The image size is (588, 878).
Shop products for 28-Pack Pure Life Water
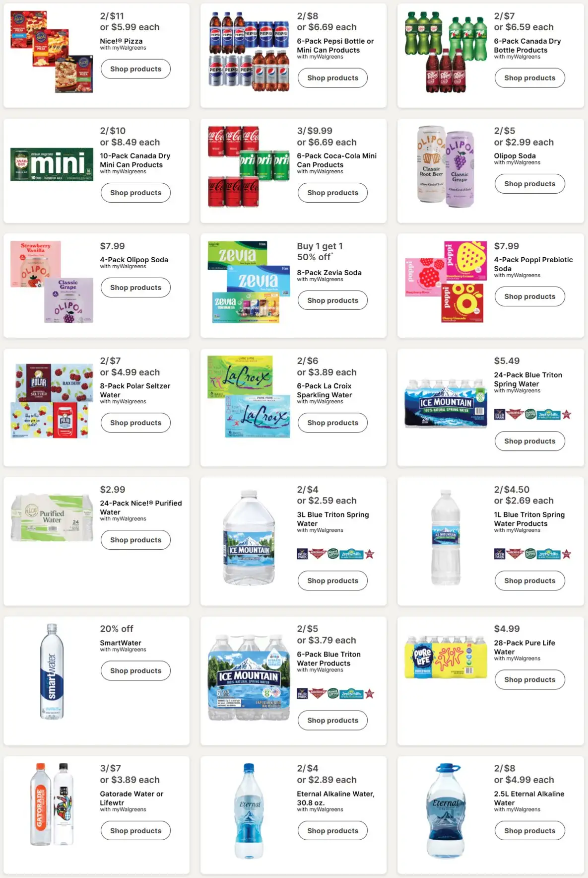(x=529, y=680)
